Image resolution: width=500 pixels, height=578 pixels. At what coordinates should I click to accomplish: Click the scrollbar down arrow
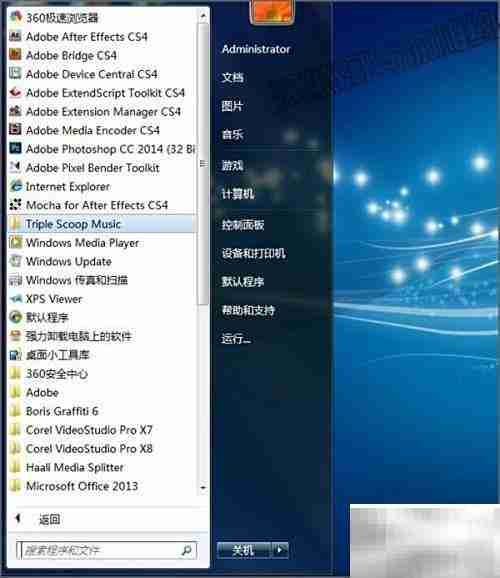(203, 487)
